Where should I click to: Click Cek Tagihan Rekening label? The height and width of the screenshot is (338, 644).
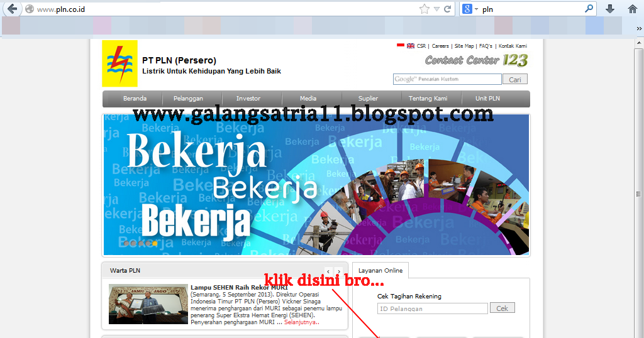409,296
